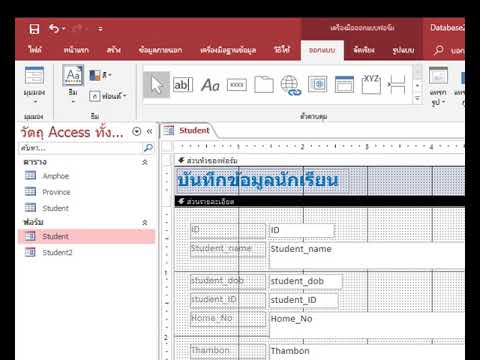The image size is (480, 360).
Task: Select the Home_No text box control
Action: (x=367, y=324)
